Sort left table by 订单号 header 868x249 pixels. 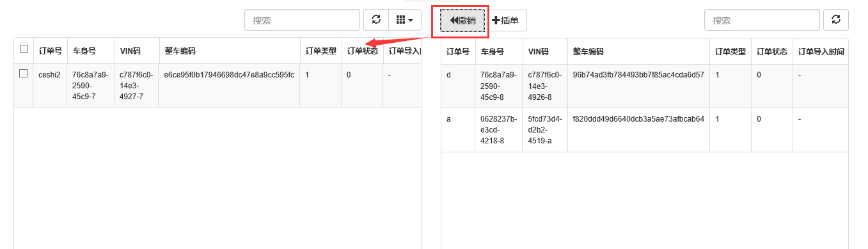(x=50, y=51)
